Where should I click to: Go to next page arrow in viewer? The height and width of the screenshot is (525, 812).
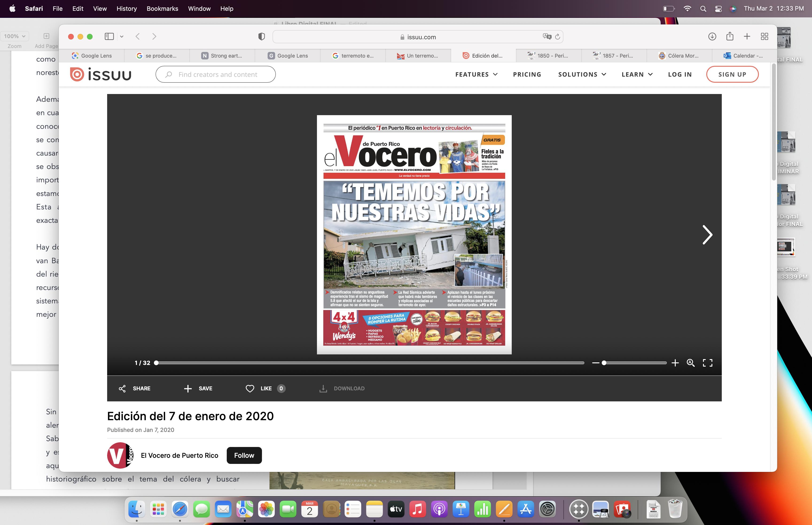coord(707,235)
